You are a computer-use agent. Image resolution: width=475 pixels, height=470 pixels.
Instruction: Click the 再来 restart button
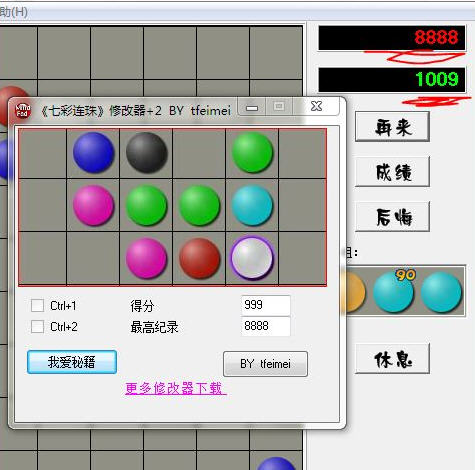(x=392, y=127)
